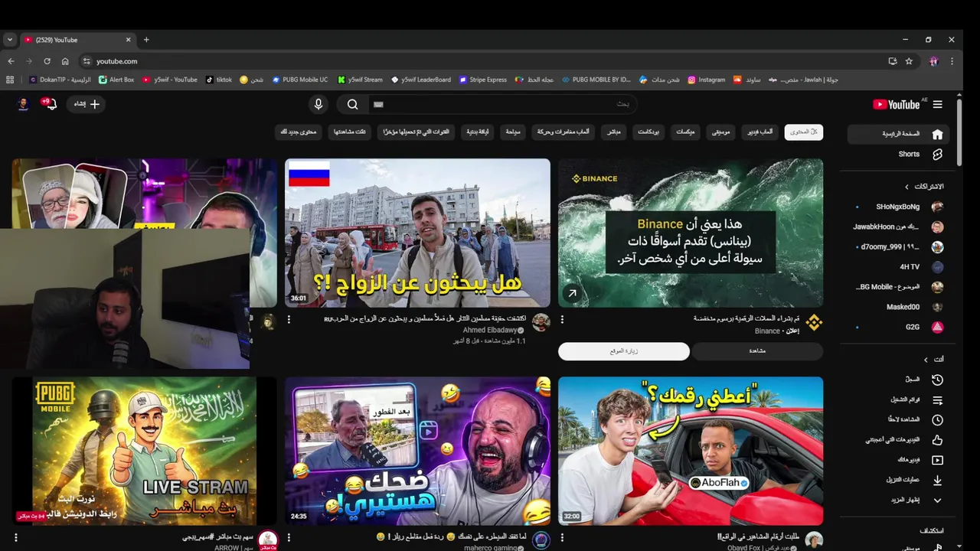Open the Russia marriage video thumbnail
Viewport: 980px width, 551px height.
click(x=417, y=233)
